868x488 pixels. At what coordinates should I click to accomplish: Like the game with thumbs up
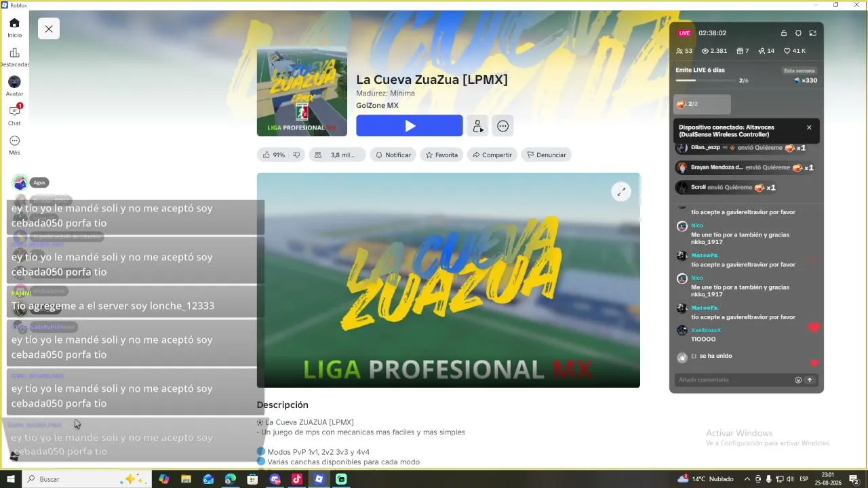273,155
